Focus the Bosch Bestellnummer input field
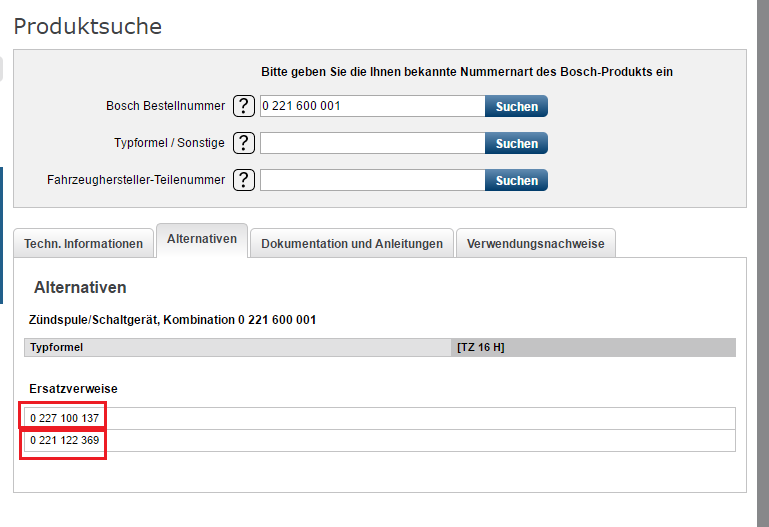The image size is (769, 527). 373,106
